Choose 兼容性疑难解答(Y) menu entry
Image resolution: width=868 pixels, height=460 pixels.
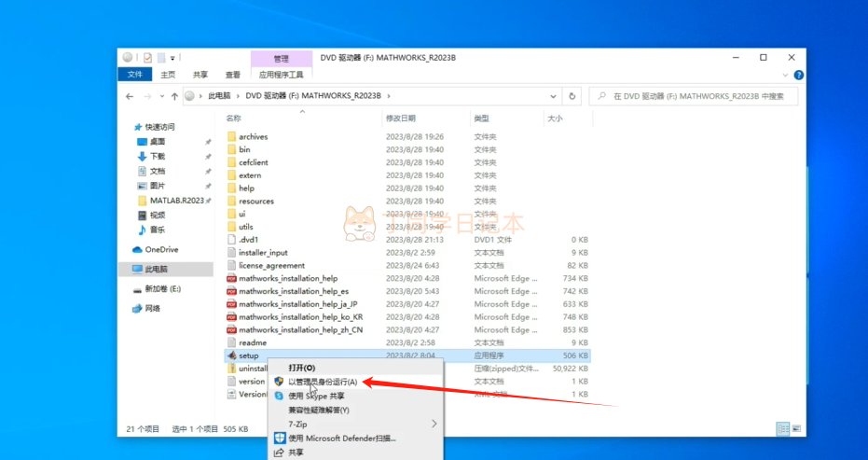coord(319,411)
